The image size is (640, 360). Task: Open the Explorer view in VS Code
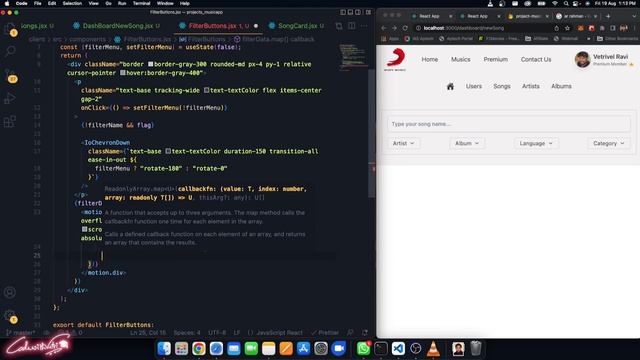coord(10,29)
